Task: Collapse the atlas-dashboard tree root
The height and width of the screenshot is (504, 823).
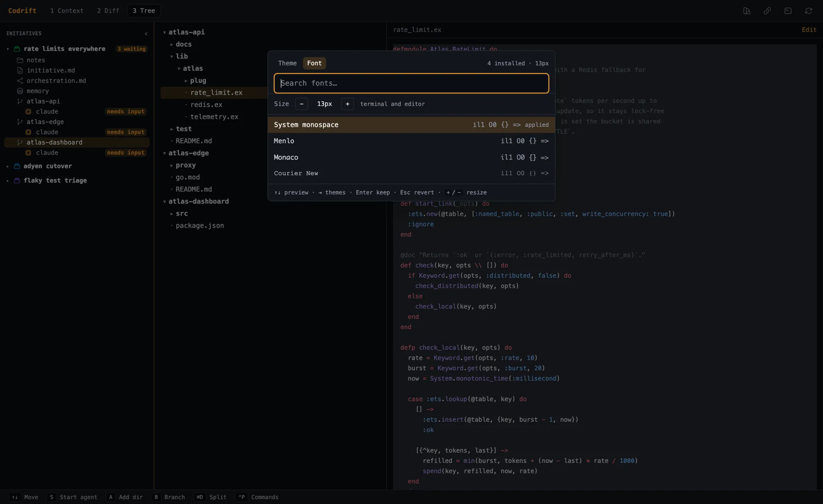Action: click(x=165, y=202)
